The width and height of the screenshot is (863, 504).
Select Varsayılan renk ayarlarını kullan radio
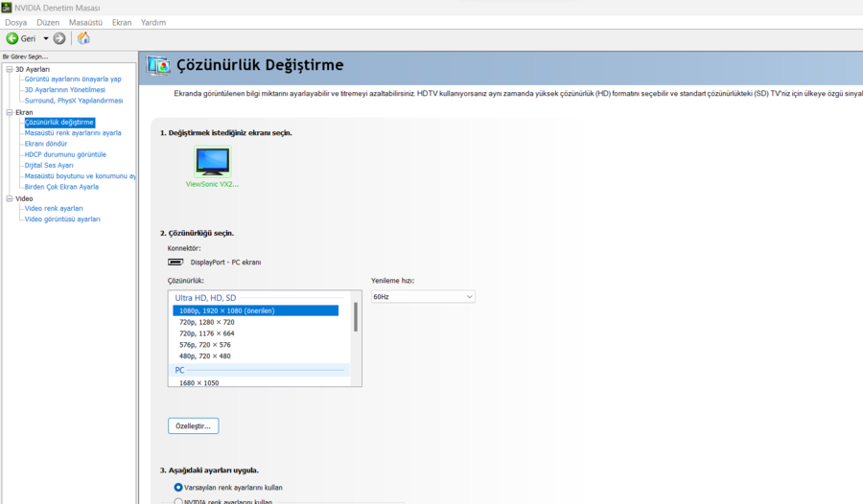click(178, 488)
